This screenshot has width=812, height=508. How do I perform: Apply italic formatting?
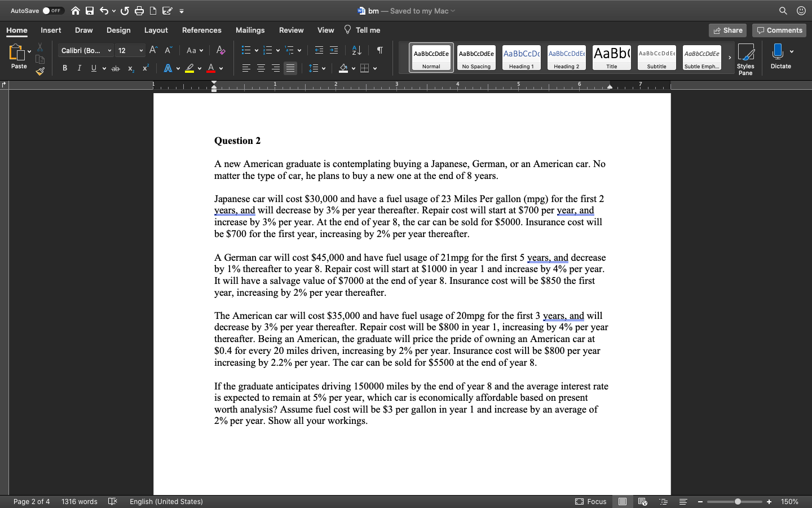tap(79, 68)
